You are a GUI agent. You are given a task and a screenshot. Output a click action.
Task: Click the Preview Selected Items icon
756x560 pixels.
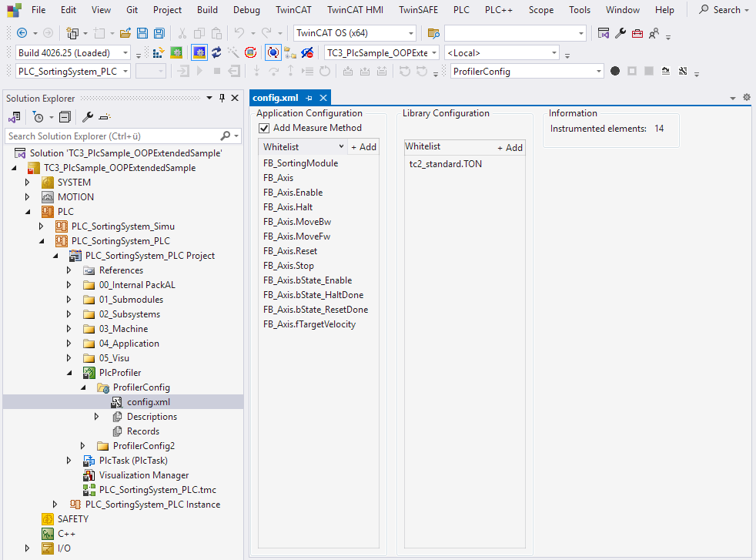pos(105,117)
